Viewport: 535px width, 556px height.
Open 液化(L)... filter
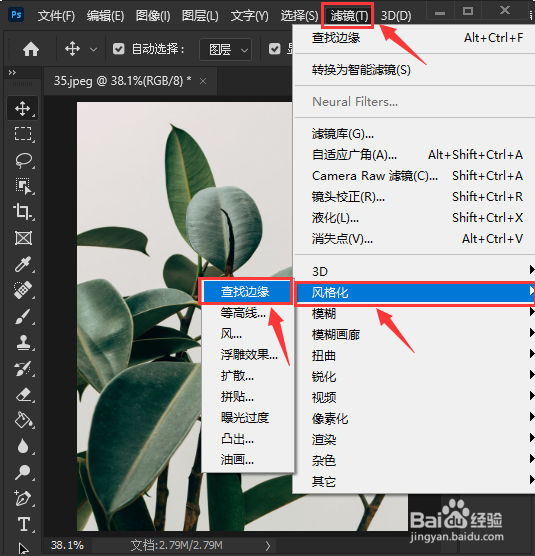(413, 218)
